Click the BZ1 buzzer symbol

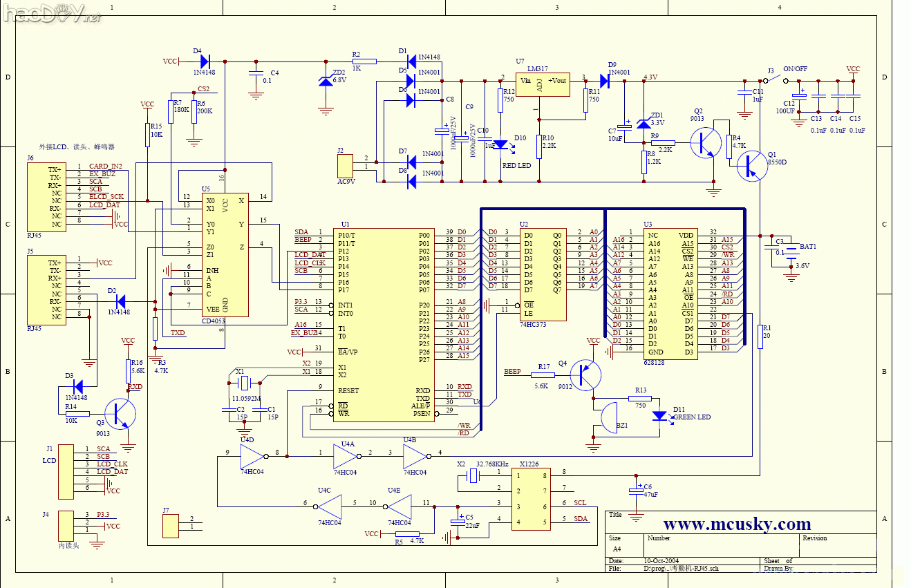coord(609,417)
